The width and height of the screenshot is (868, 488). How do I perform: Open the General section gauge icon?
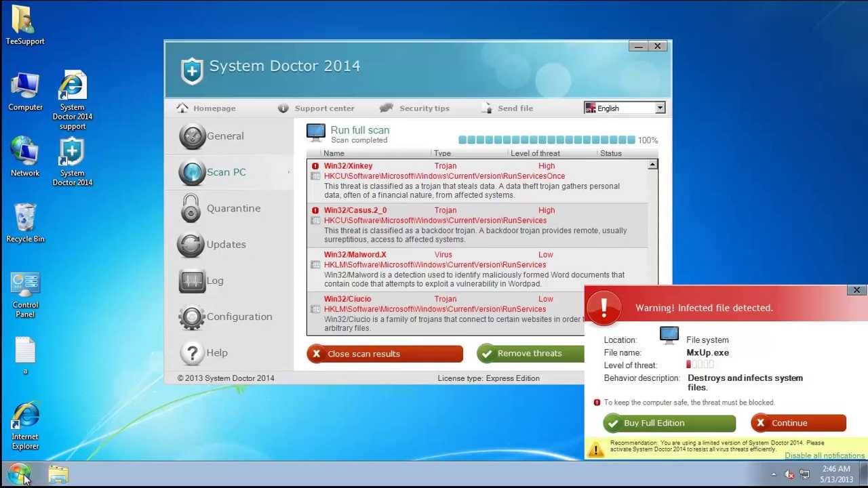pyautogui.click(x=193, y=136)
